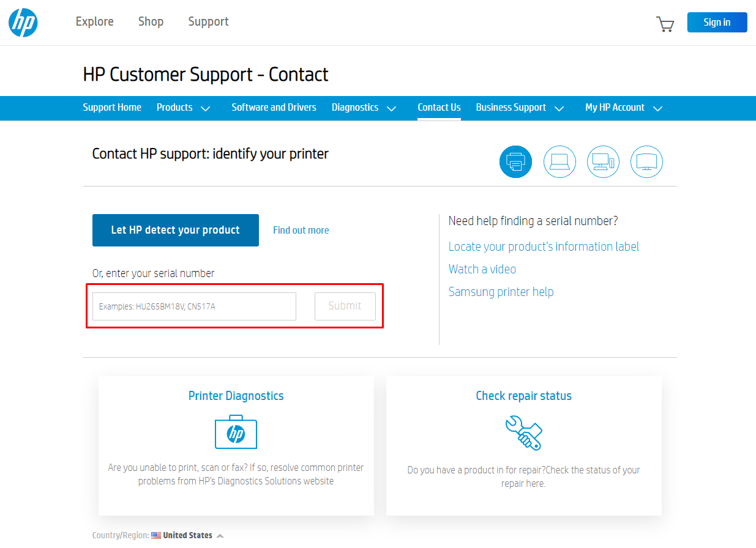The width and height of the screenshot is (756, 548).
Task: Open the Find out more link
Action: (301, 231)
